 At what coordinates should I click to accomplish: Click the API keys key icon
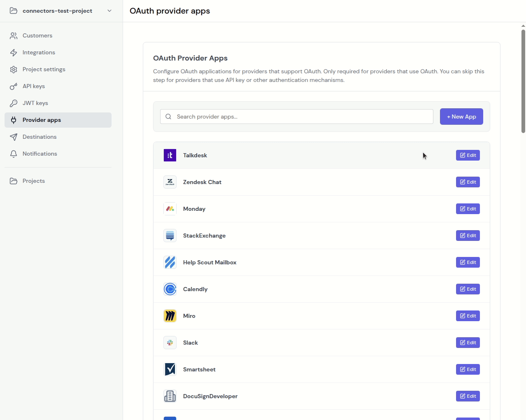click(14, 86)
